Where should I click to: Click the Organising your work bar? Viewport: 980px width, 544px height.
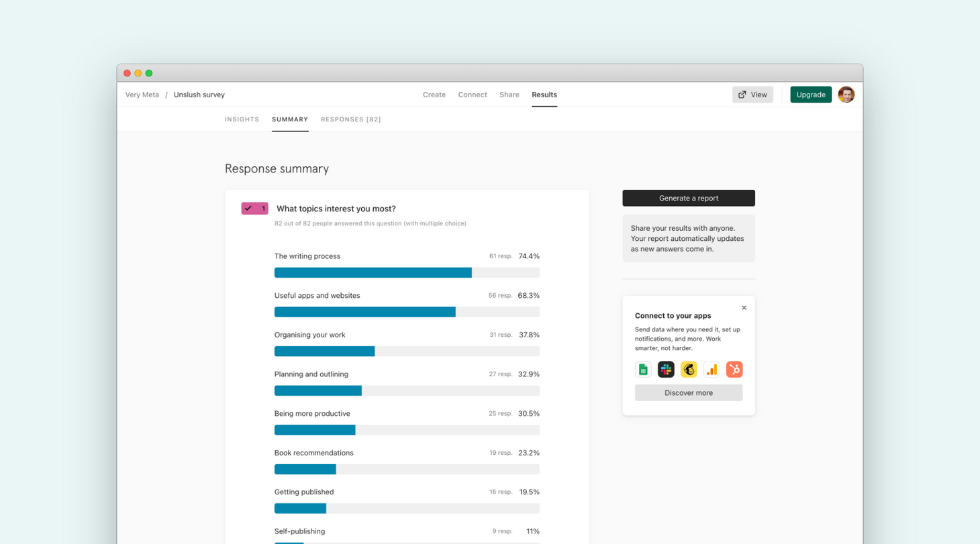pyautogui.click(x=407, y=351)
